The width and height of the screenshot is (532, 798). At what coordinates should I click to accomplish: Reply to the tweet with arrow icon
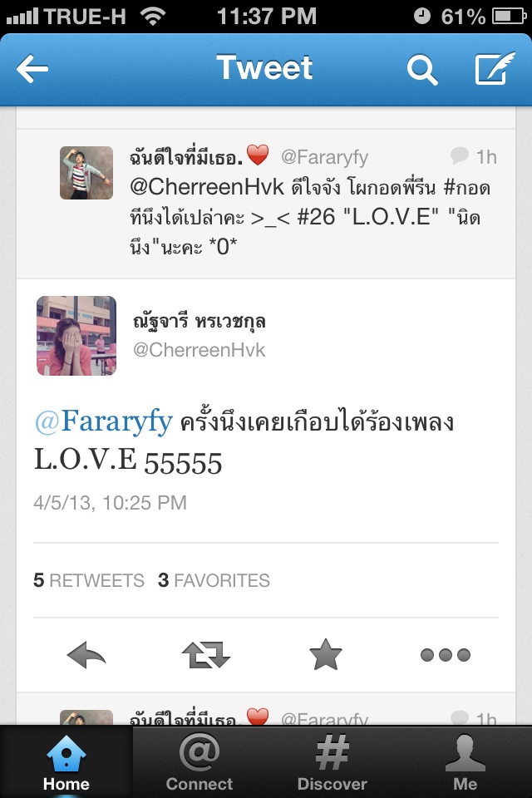(86, 654)
